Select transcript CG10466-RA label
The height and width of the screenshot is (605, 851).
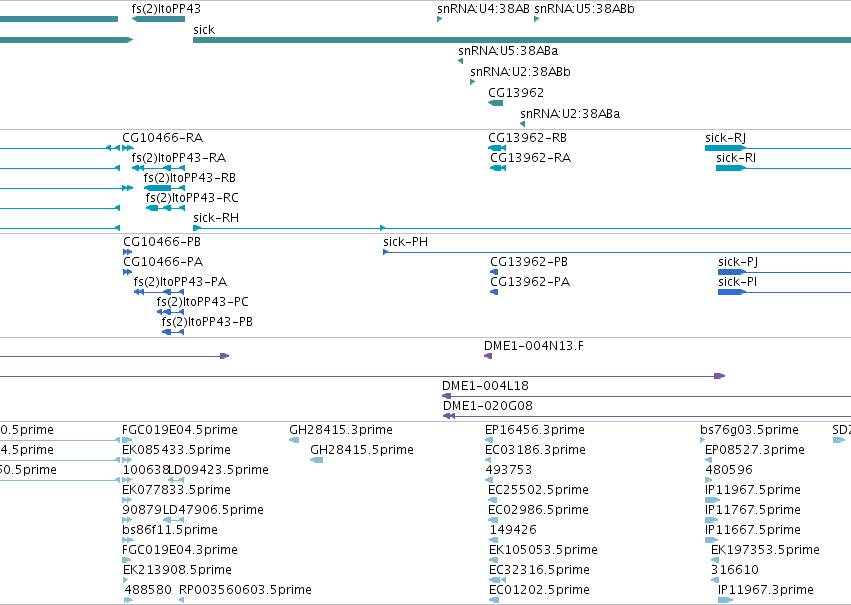(x=162, y=137)
